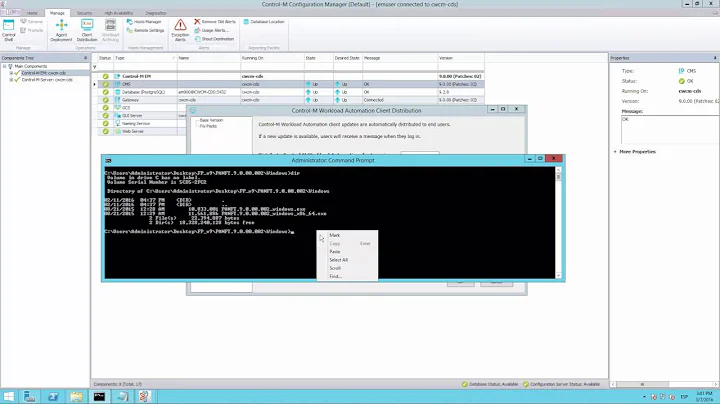Collapse the Main Components tree node
Image resolution: width=720 pixels, height=404 pixels.
point(5,67)
